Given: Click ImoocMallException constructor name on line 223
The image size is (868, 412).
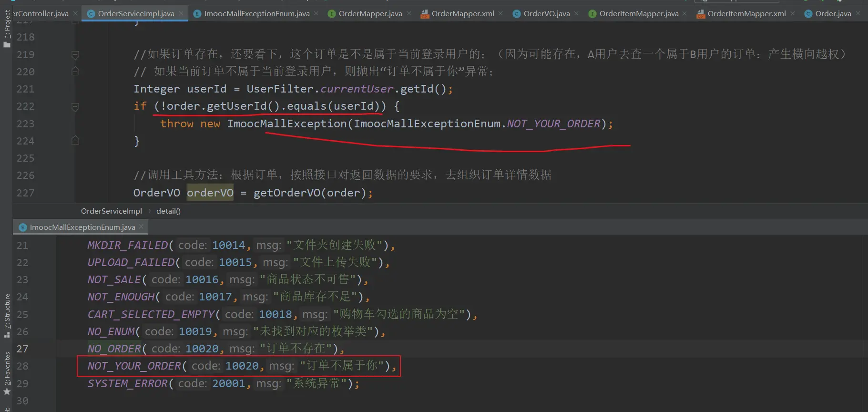Looking at the screenshot, I should point(287,124).
